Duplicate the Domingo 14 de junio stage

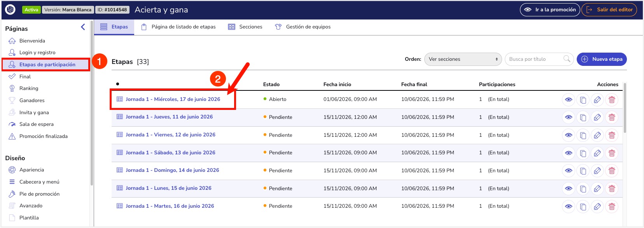(583, 171)
